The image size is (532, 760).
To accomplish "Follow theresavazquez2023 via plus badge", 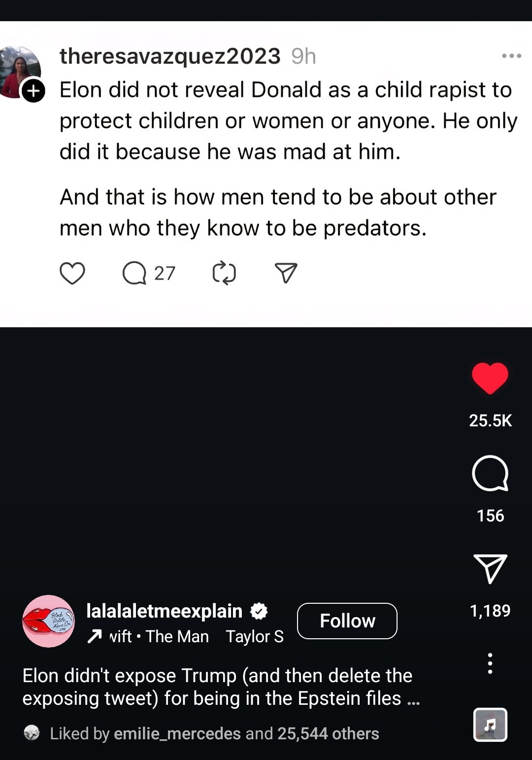I will pyautogui.click(x=33, y=91).
